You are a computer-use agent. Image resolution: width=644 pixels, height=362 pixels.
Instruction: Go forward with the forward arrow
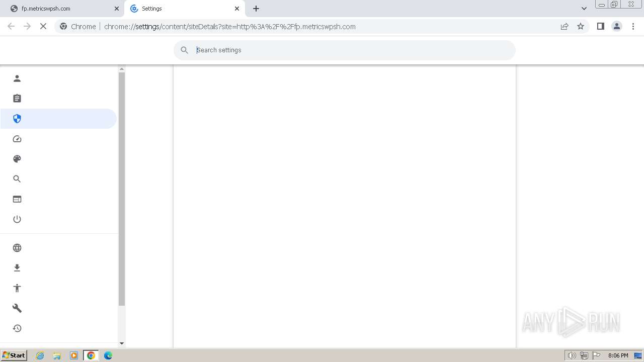click(27, 27)
